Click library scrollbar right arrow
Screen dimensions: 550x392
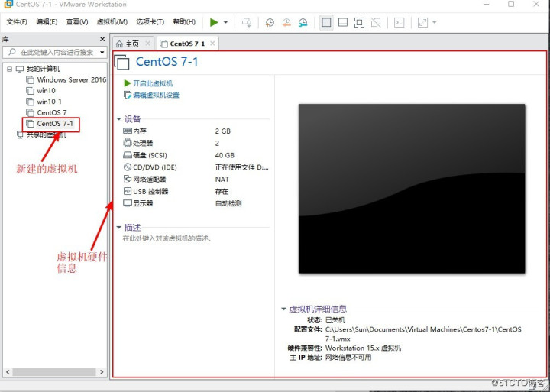click(x=102, y=371)
